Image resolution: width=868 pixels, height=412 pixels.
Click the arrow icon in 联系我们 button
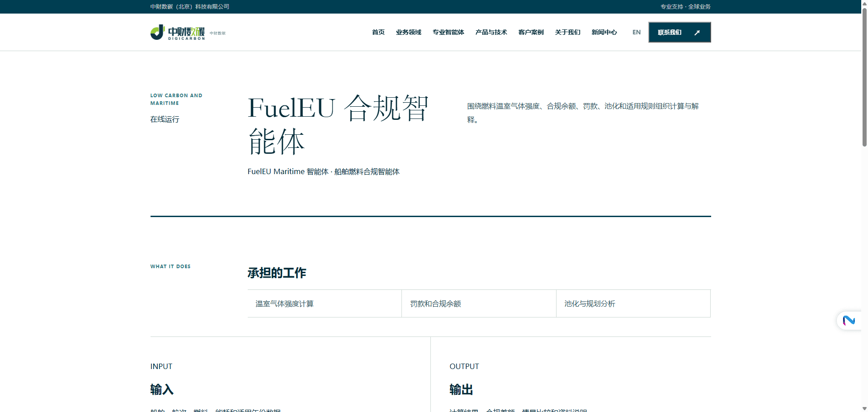click(x=697, y=33)
